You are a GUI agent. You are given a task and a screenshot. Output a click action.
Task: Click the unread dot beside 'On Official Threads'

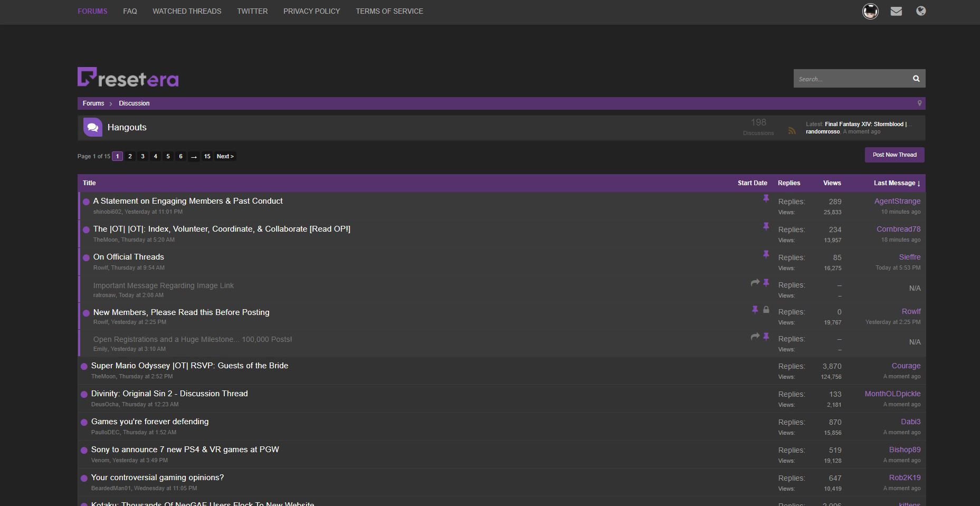pyautogui.click(x=86, y=257)
